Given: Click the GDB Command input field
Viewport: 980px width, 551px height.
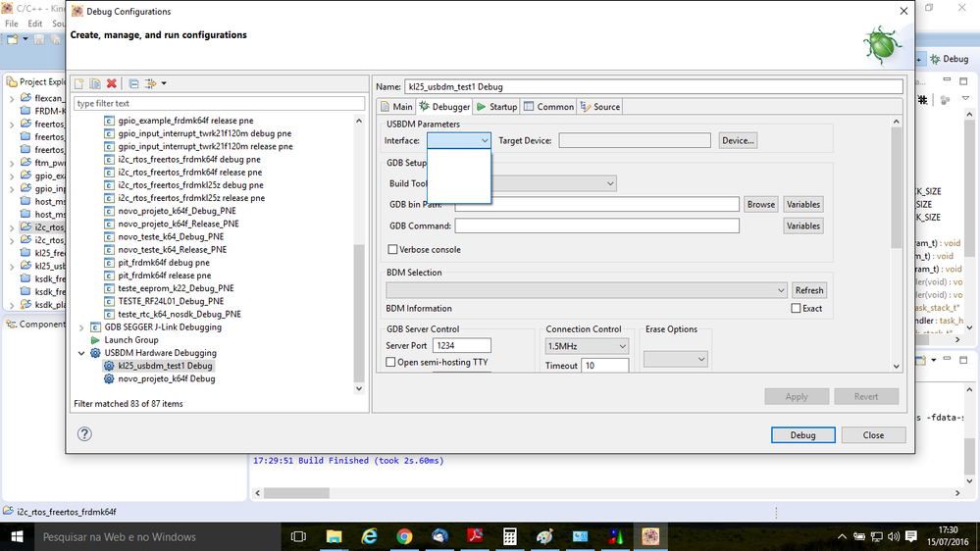Looking at the screenshot, I should pos(596,225).
